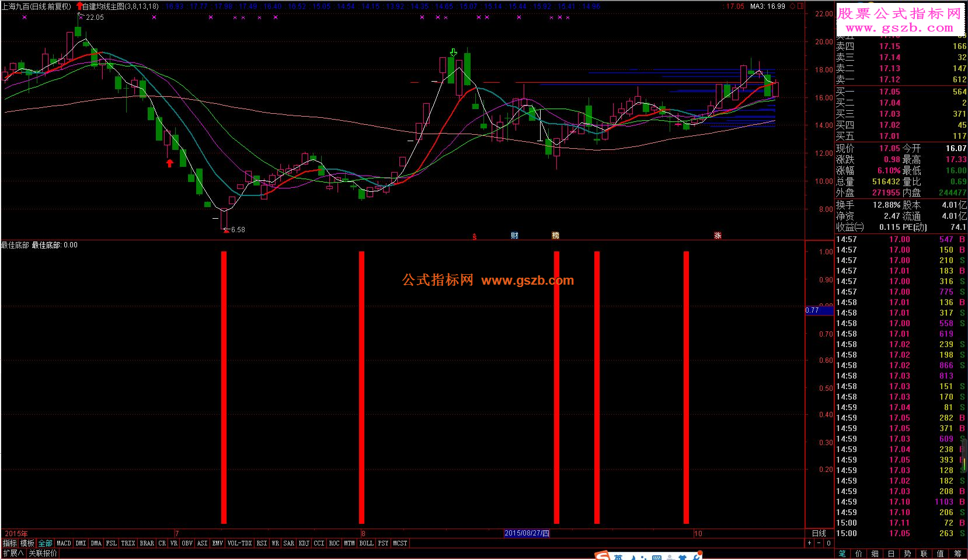Click the 自建均线主图(3,8,13,18) indicator name

click(x=121, y=6)
